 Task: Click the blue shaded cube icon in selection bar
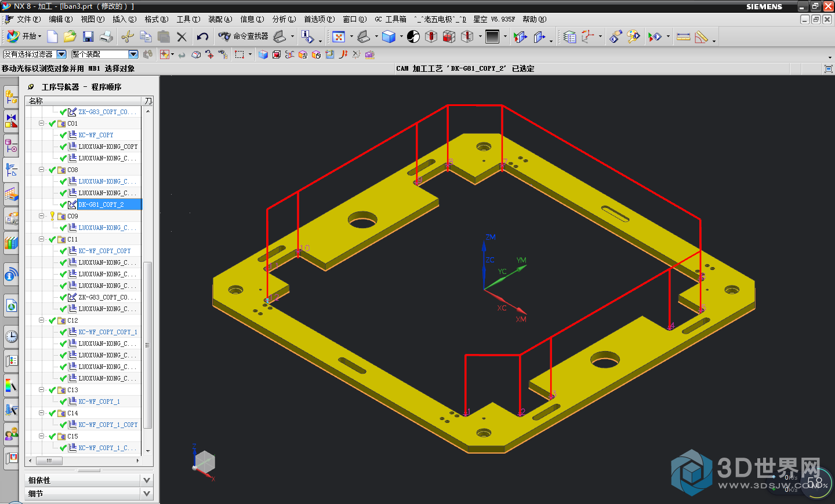(263, 54)
